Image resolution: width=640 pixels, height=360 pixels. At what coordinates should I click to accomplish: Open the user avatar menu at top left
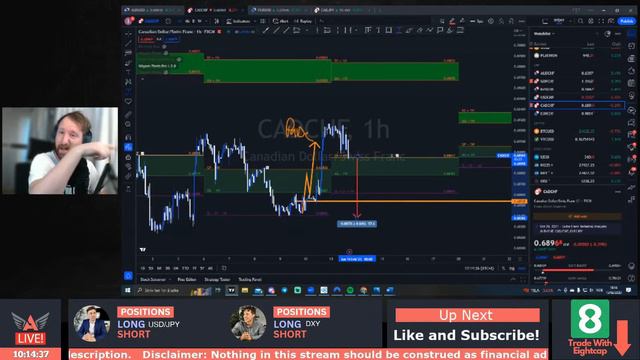pos(129,21)
